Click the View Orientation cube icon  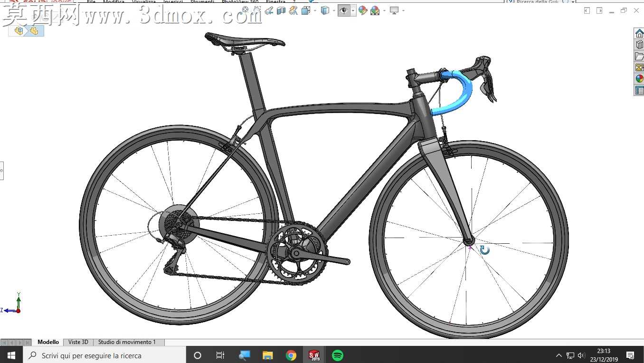click(306, 10)
